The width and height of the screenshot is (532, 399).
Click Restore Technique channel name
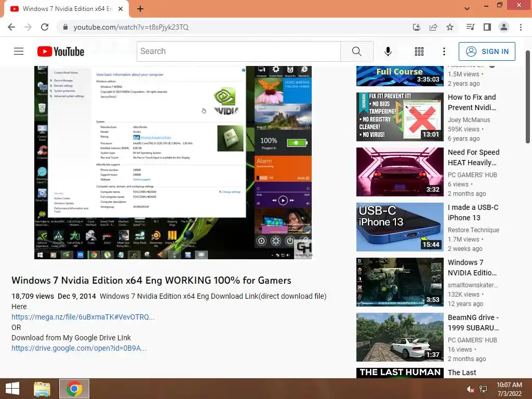[473, 230]
